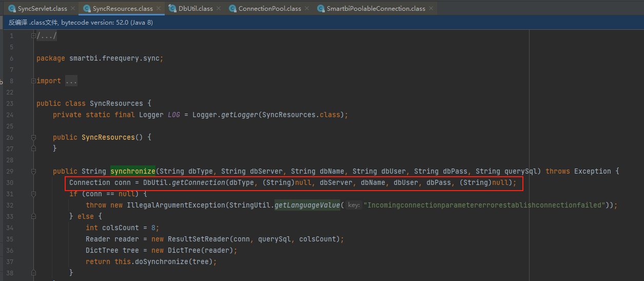The height and width of the screenshot is (281, 644).
Task: Expand the folded import block on line 8
Action: 33,81
